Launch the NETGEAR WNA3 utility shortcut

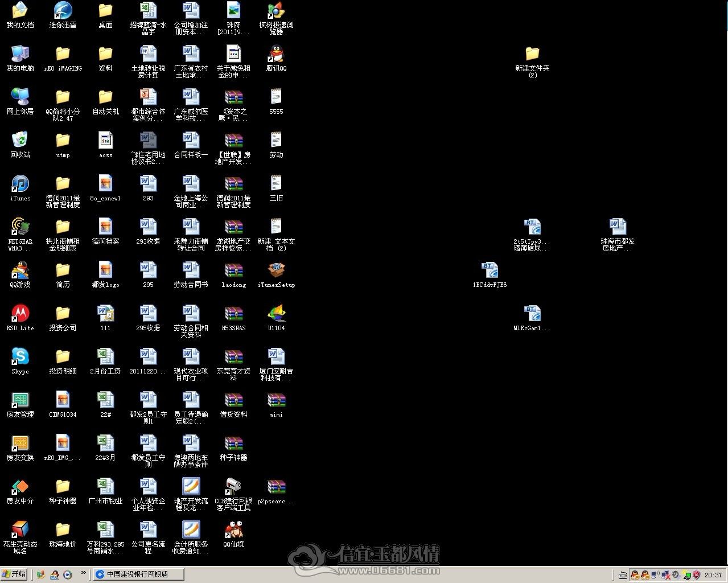point(20,234)
